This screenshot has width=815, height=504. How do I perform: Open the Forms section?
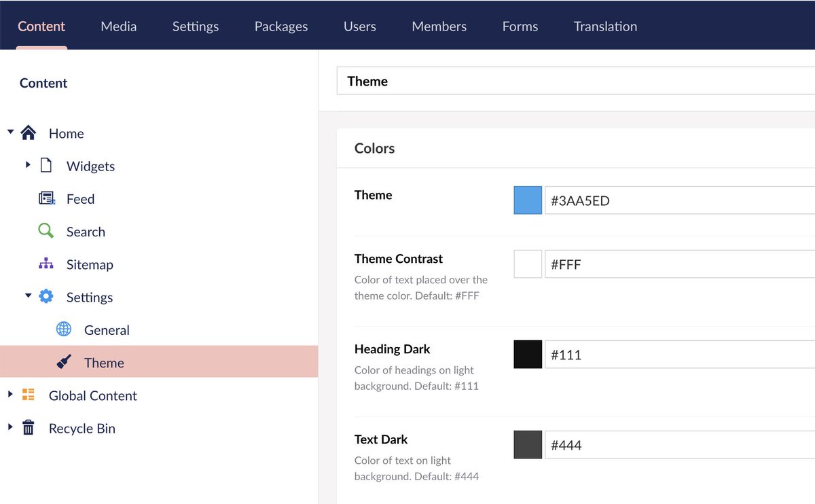pos(520,26)
